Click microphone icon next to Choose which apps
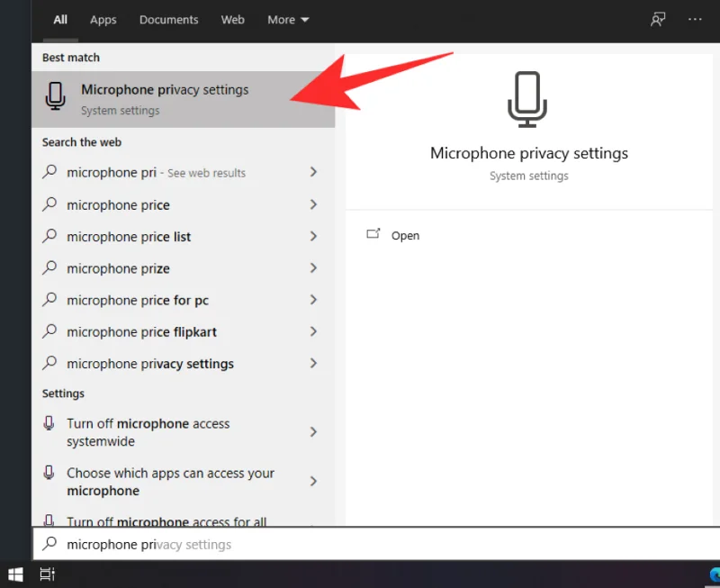The image size is (720, 588). [50, 474]
